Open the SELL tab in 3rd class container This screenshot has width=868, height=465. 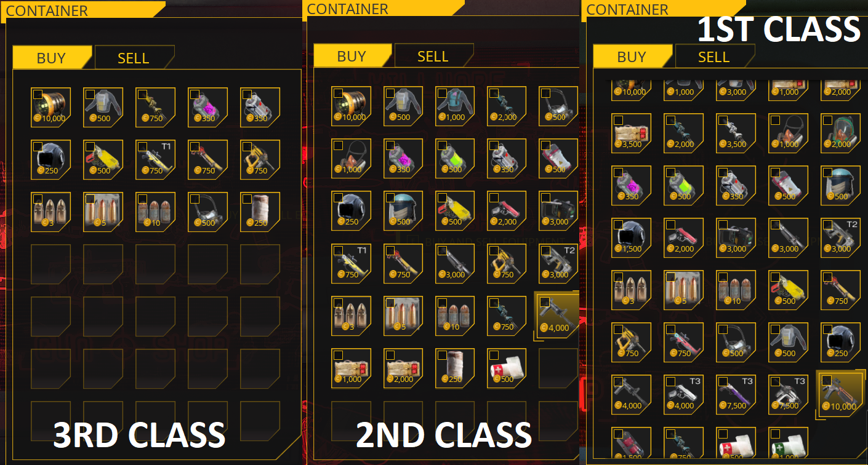(134, 57)
